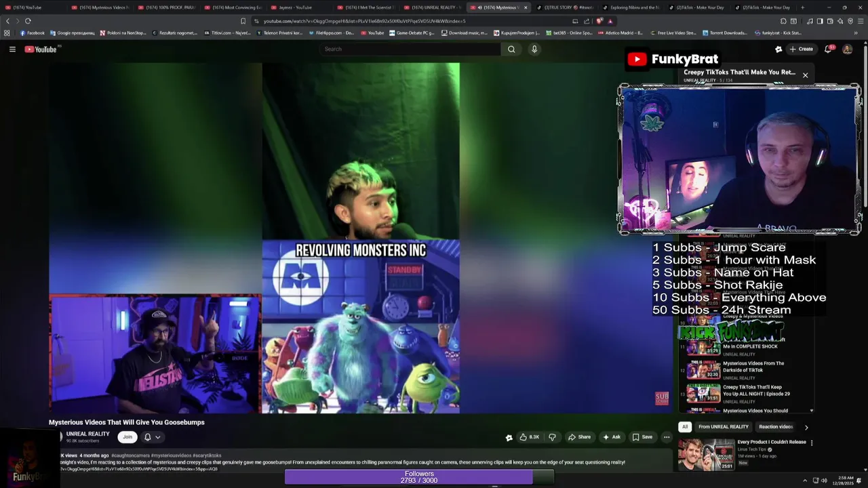The width and height of the screenshot is (868, 488).
Task: Open the Google преводилац bookmark
Action: [72, 33]
